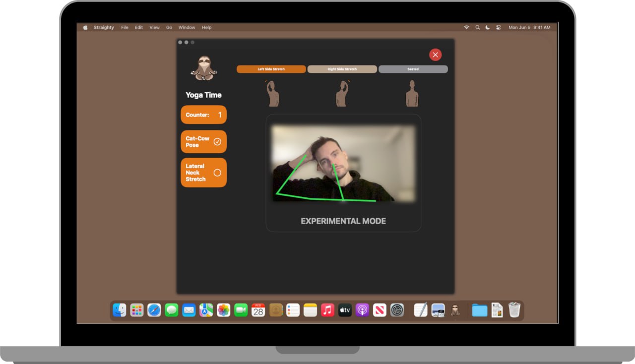635x364 pixels.
Task: Open Mail from the Dock
Action: click(x=189, y=310)
